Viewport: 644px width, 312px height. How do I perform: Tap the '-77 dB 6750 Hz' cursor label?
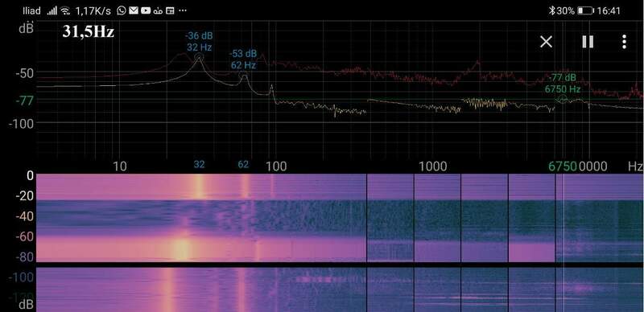point(563,84)
